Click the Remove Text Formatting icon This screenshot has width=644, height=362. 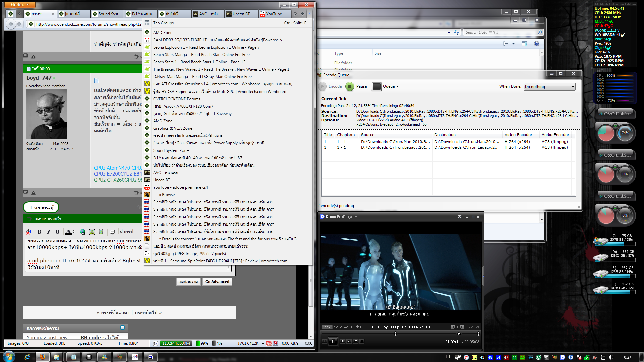point(29,232)
